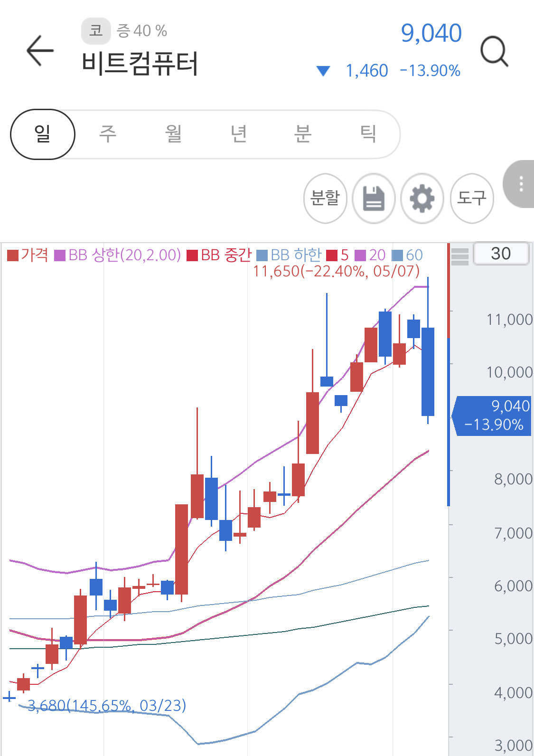Open the three-dot side handle menu

520,184
